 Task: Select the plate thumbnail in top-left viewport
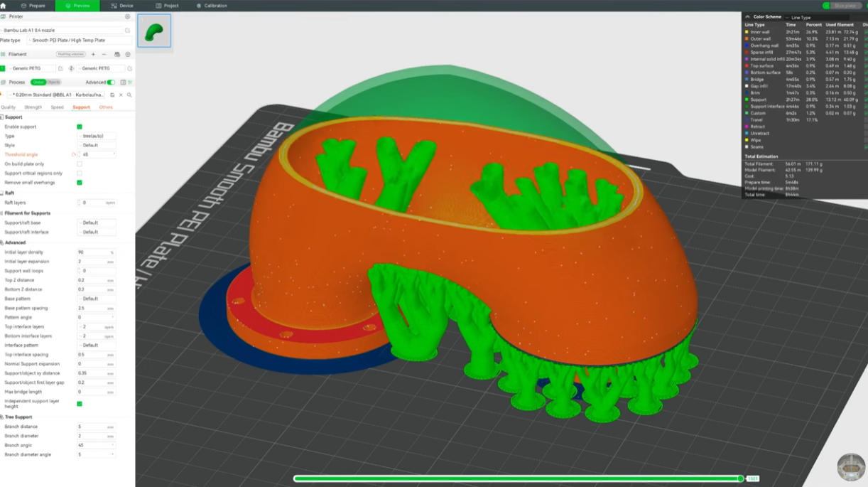pyautogui.click(x=154, y=31)
